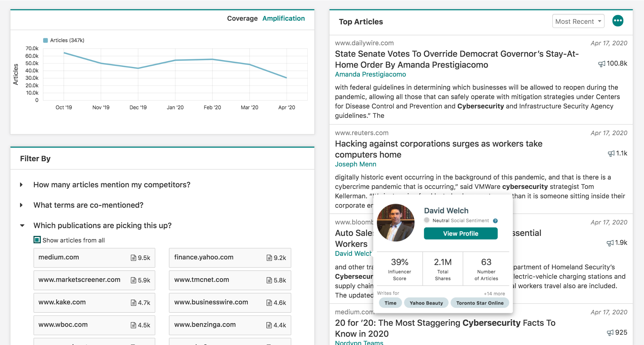Click the document icon in finance.yahoo.com tile
The width and height of the screenshot is (644, 345).
click(269, 258)
